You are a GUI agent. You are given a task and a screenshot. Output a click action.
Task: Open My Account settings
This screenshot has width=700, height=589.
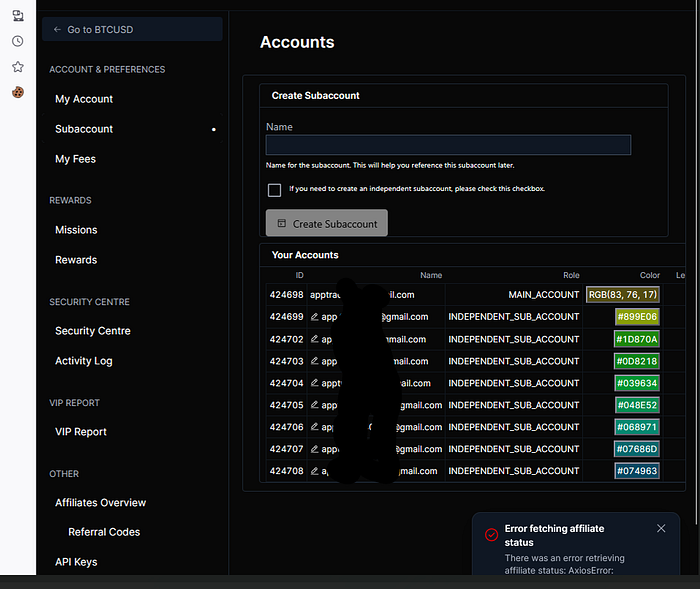tap(83, 99)
